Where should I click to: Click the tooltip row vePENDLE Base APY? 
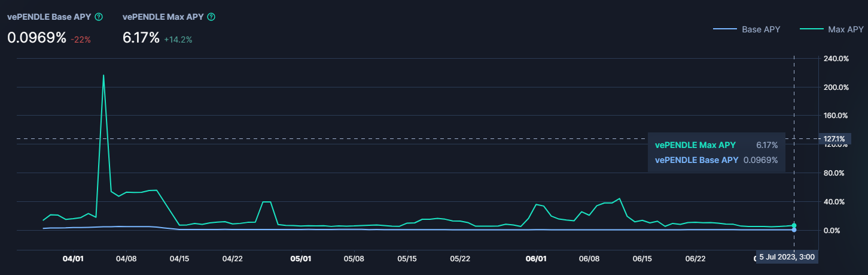[716, 160]
